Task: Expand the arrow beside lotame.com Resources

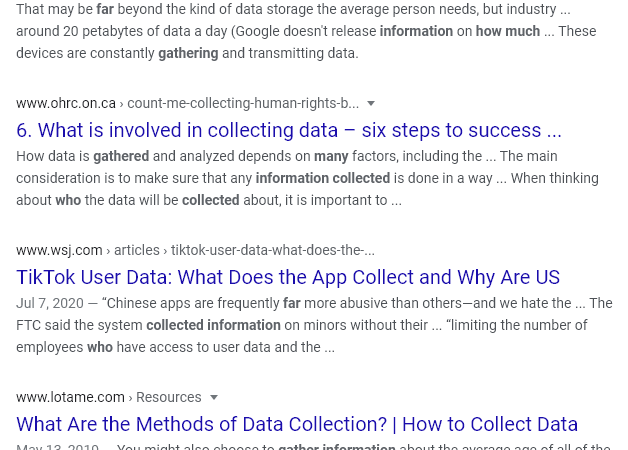Action: [x=214, y=398]
